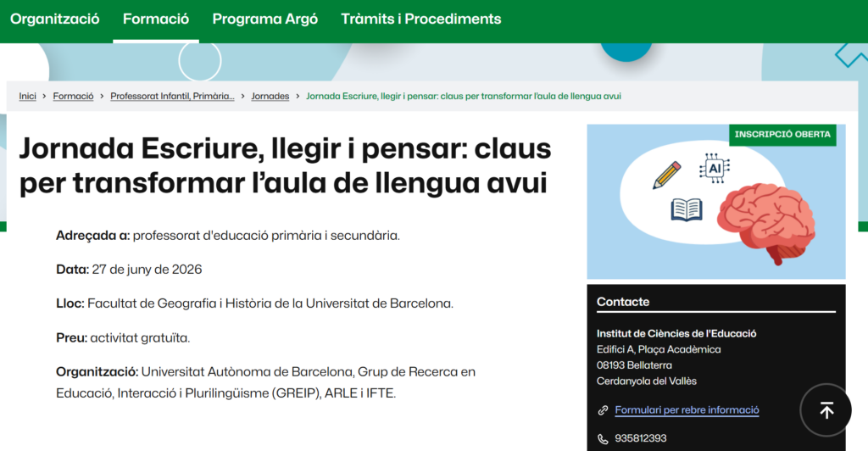This screenshot has width=868, height=451.
Task: Select the Formació navigation tab
Action: point(156,19)
